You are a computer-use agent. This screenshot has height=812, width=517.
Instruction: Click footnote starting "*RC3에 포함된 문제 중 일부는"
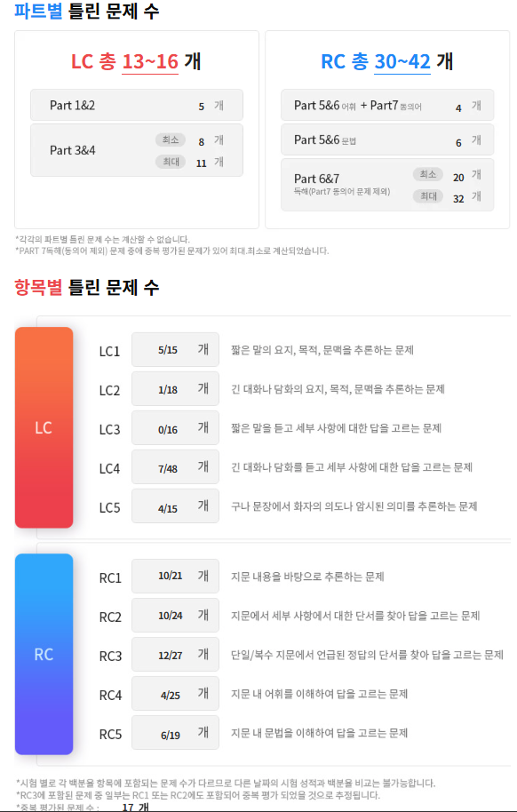[x=198, y=795]
